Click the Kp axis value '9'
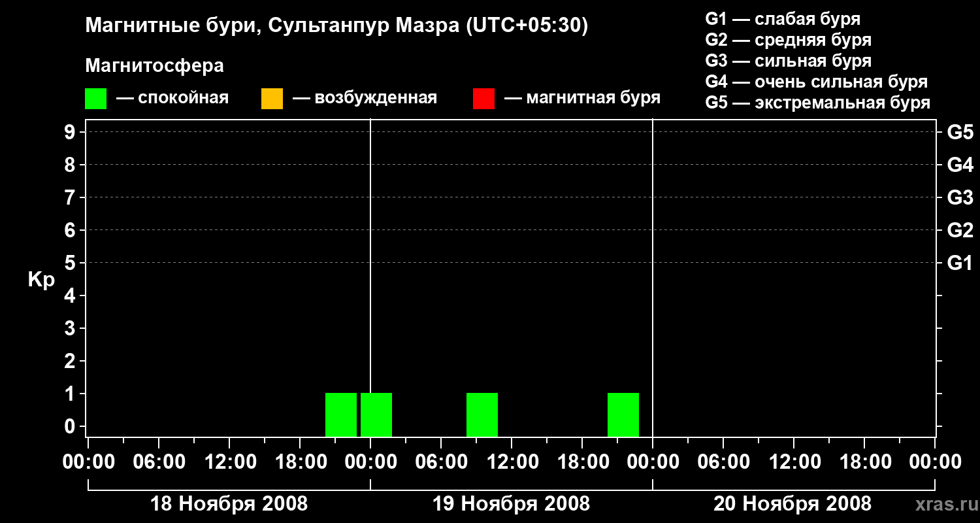Viewport: 980px width, 523px height. [71, 132]
